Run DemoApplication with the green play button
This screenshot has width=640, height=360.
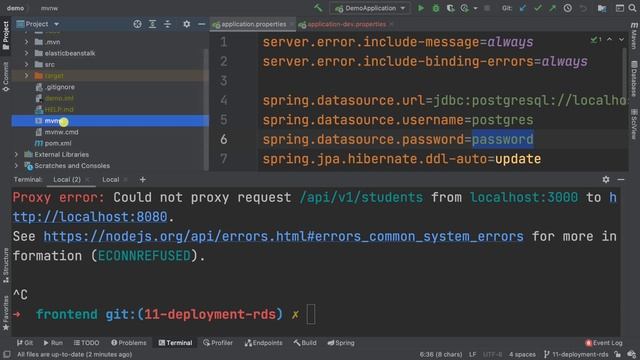(x=420, y=8)
